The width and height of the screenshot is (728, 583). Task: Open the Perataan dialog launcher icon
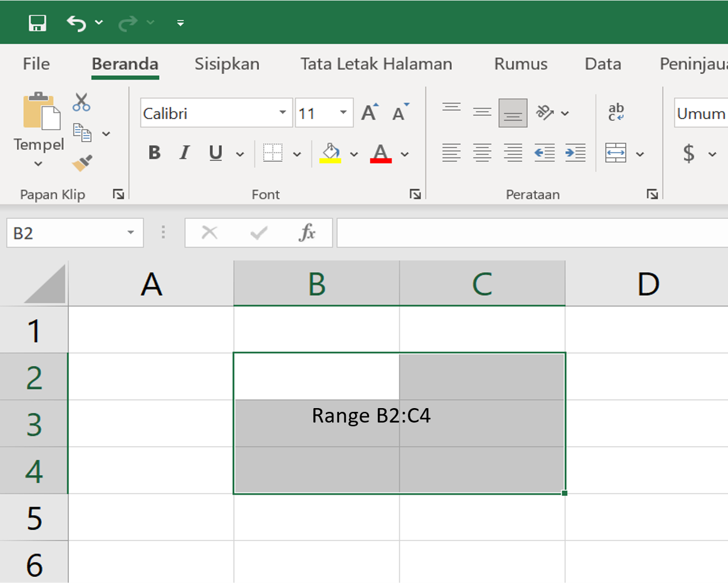653,194
